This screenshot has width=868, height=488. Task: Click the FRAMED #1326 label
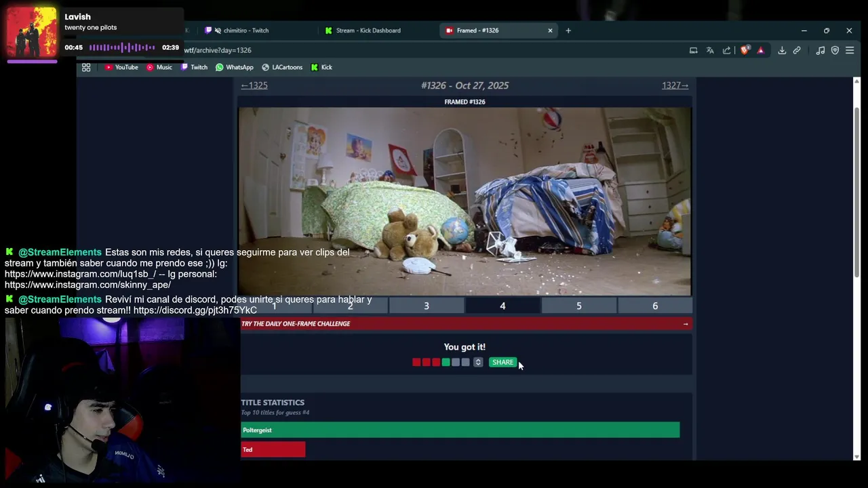tap(465, 102)
